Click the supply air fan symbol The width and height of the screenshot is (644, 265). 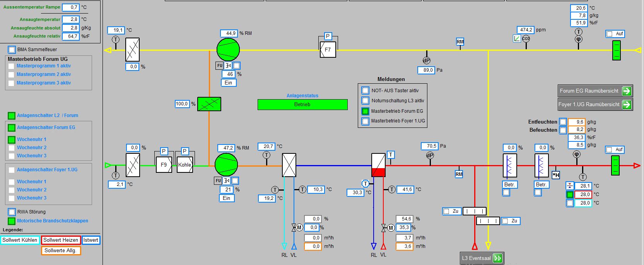pos(226,165)
